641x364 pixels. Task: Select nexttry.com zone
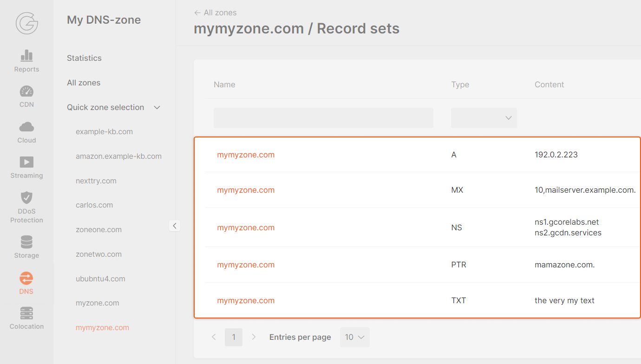tap(96, 181)
